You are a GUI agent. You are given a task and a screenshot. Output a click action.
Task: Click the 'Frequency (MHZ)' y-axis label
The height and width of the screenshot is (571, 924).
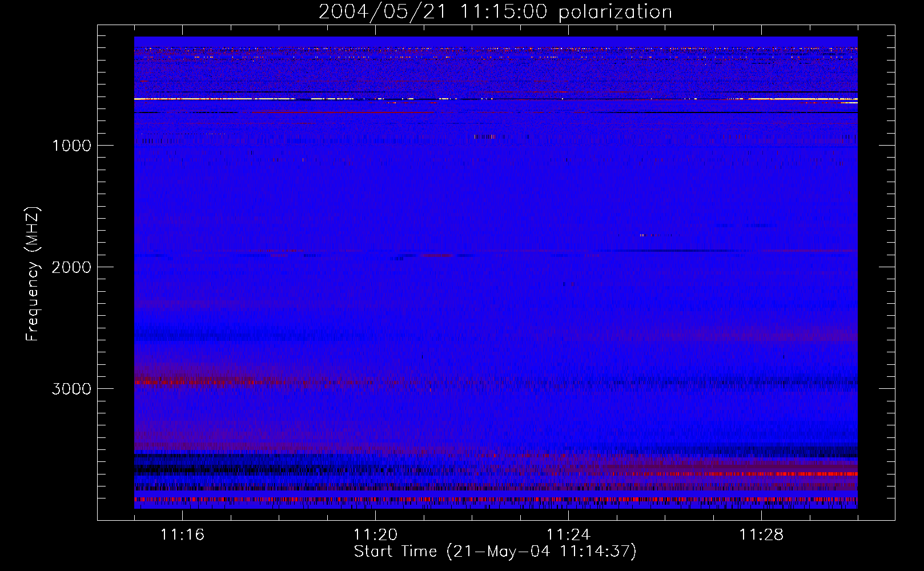point(33,274)
